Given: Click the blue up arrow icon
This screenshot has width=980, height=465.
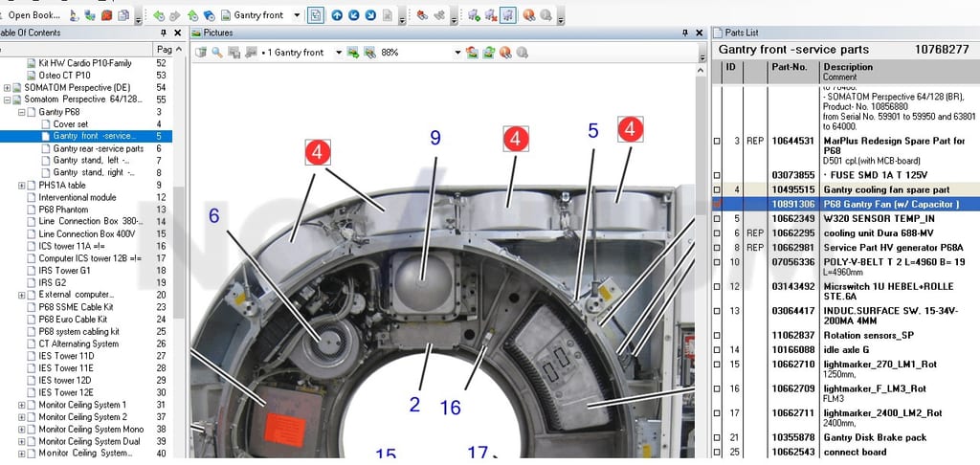Looking at the screenshot, I should 337,15.
